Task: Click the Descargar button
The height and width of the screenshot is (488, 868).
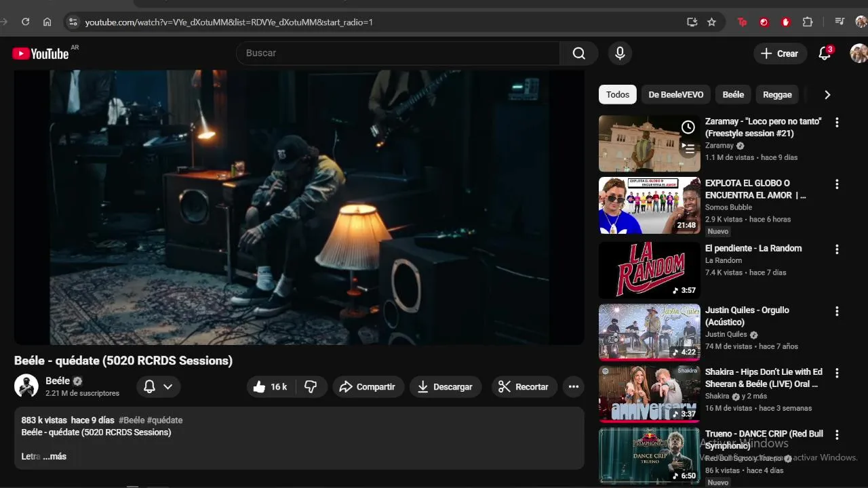Action: (x=445, y=387)
